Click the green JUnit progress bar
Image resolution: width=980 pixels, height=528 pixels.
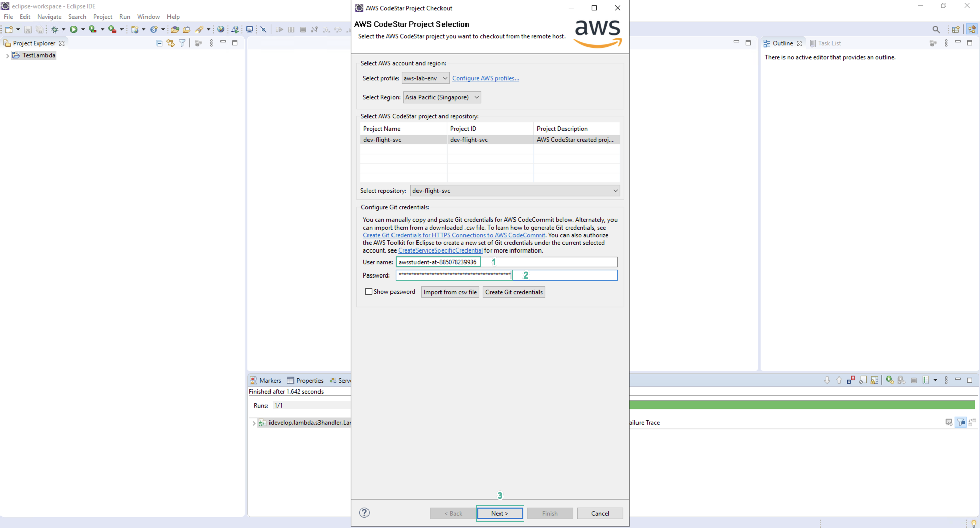click(802, 405)
